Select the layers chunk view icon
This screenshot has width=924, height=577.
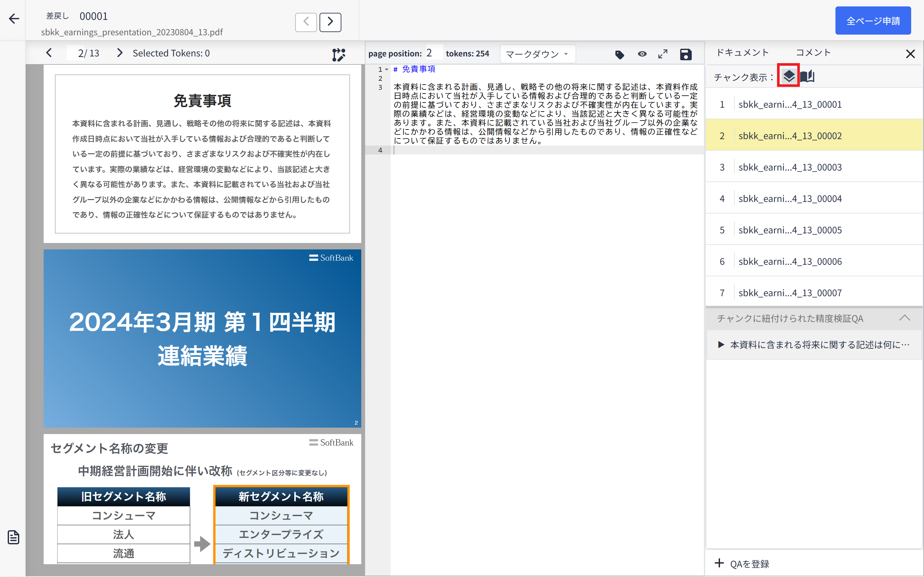789,76
